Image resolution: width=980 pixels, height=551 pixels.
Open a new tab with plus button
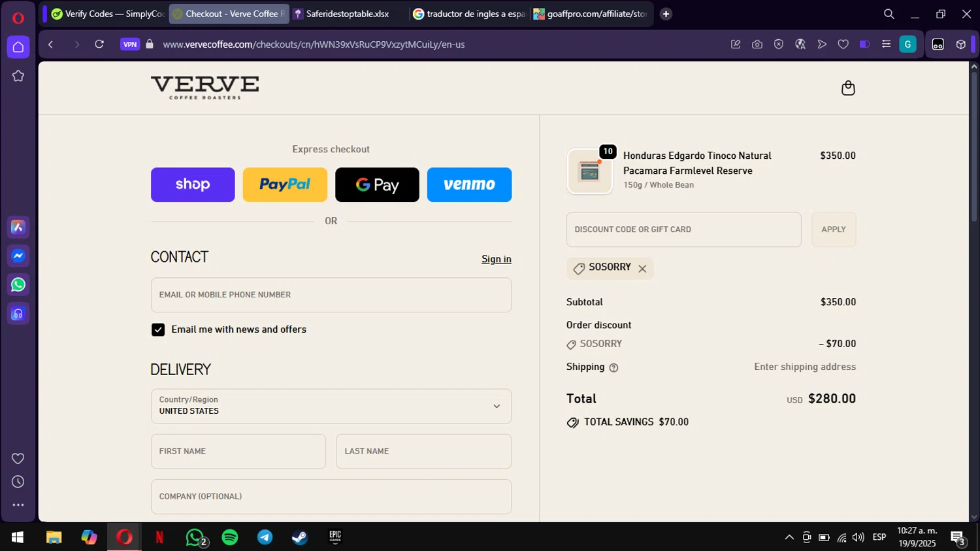pyautogui.click(x=666, y=14)
